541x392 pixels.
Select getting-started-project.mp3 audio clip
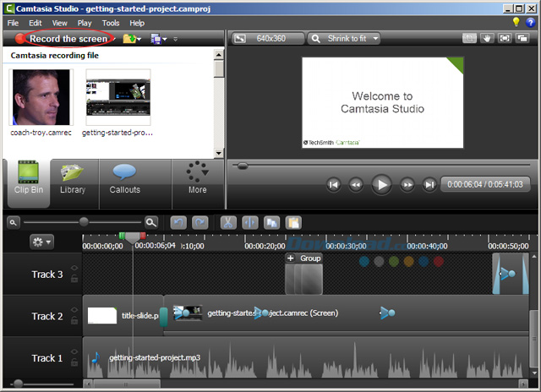click(306, 358)
